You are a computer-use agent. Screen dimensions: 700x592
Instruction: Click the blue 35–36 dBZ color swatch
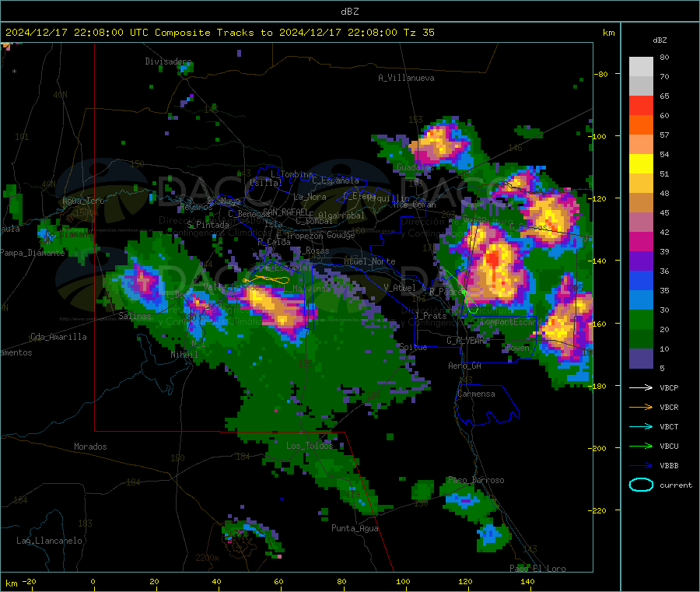[641, 280]
